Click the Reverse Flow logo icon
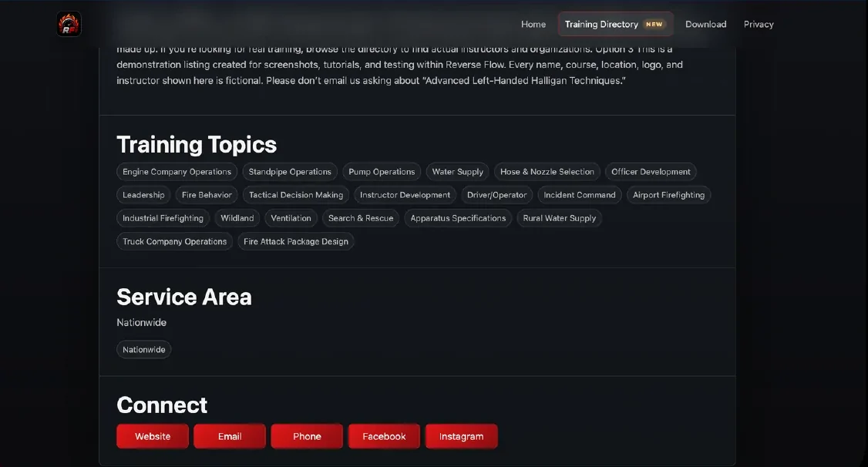Screen dimensions: 868x467 (69, 25)
